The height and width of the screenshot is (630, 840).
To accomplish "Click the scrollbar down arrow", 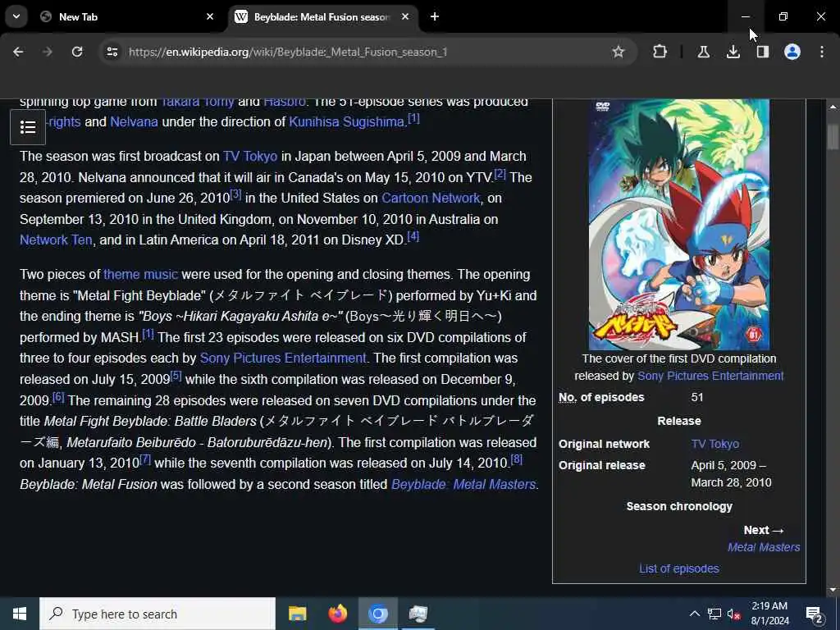I will [x=833, y=590].
